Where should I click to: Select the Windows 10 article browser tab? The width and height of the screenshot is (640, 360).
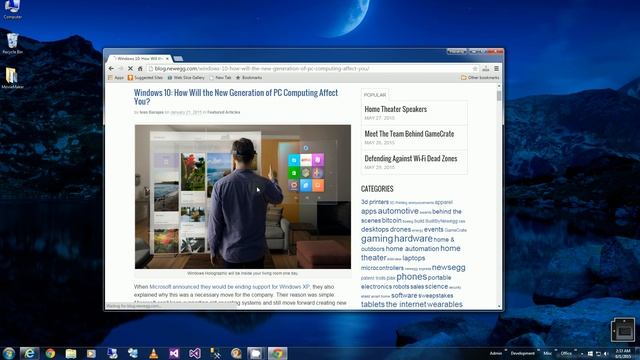click(x=140, y=59)
